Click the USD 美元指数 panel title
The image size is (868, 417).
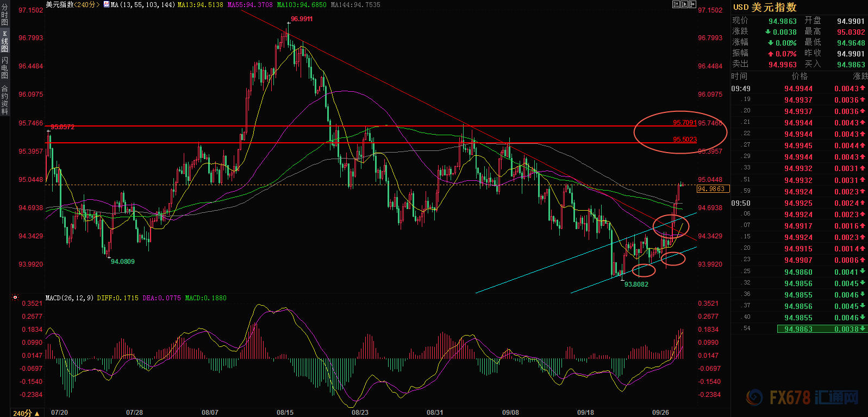(765, 7)
